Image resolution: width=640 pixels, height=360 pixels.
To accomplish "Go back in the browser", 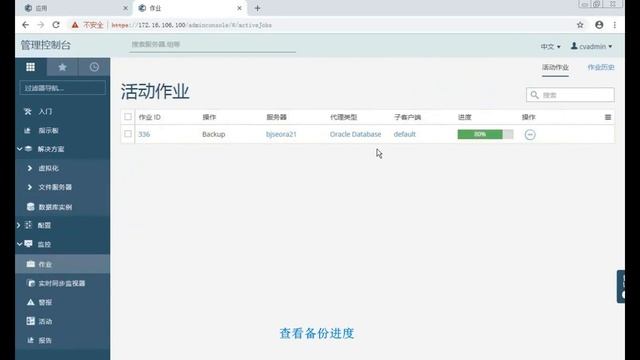I will coord(25,25).
